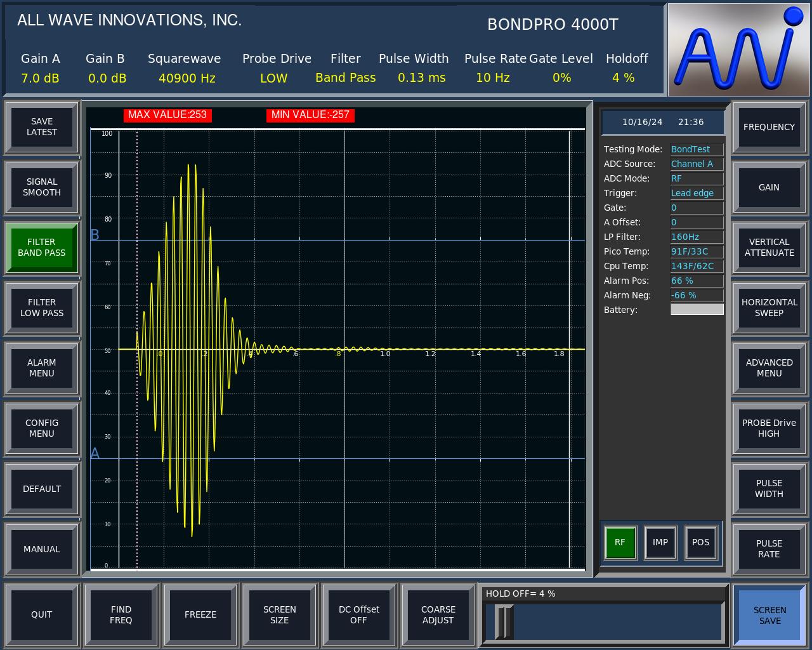Click the MIN VALUE:-257 label
This screenshot has width=812, height=650.
pos(310,115)
